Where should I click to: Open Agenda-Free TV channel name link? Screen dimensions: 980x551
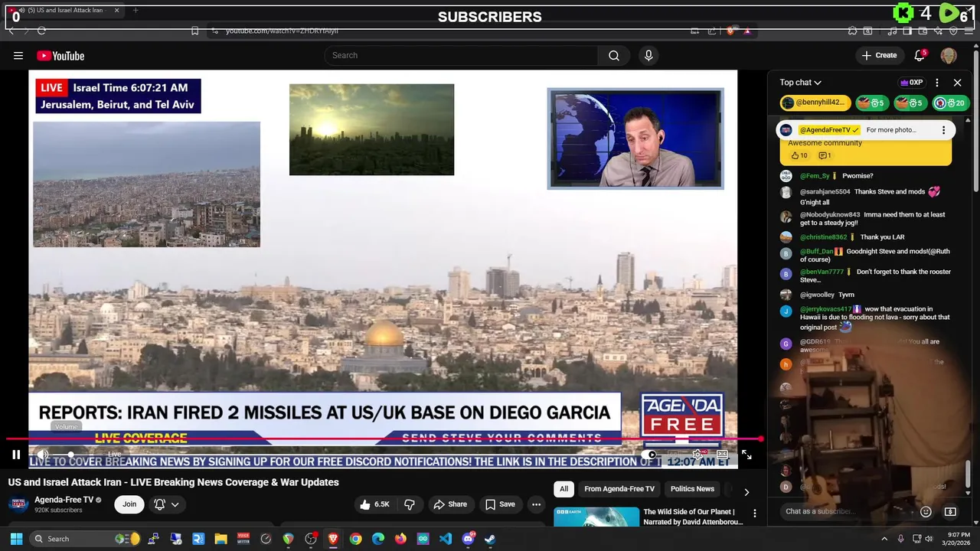click(x=64, y=500)
